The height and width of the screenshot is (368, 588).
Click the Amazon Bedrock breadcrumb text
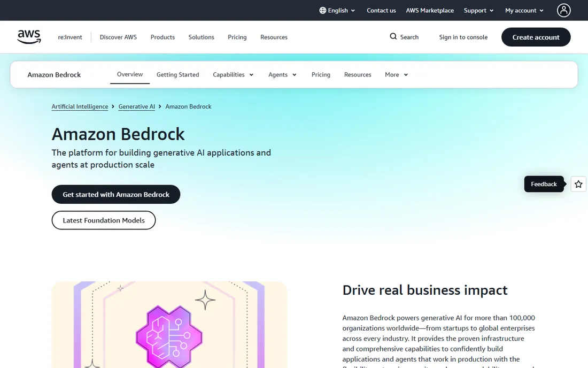point(188,106)
